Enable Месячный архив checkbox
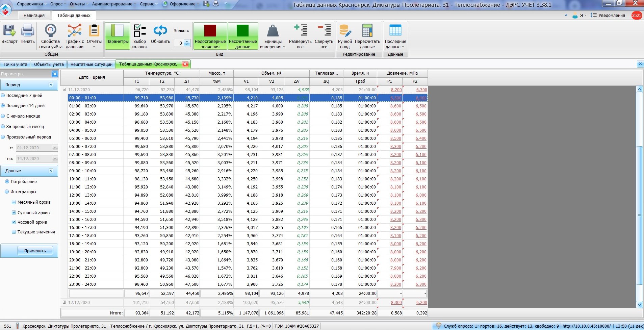This screenshot has width=644, height=330. coord(14,202)
